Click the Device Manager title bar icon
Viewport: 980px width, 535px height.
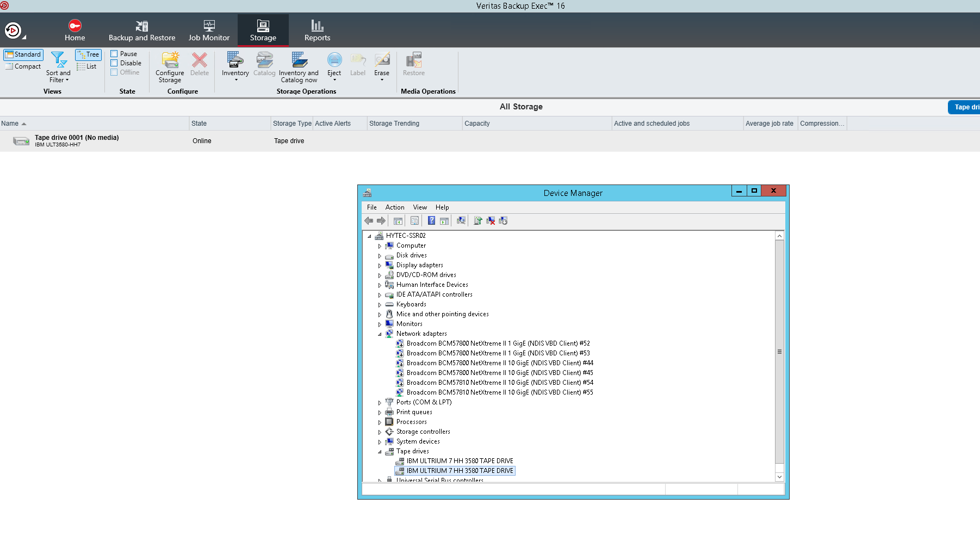point(368,193)
